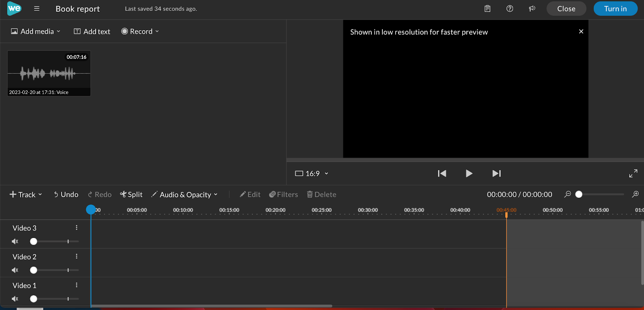Click the Video 2 volume slider handle
Image resolution: width=644 pixels, height=310 pixels.
pyautogui.click(x=33, y=270)
